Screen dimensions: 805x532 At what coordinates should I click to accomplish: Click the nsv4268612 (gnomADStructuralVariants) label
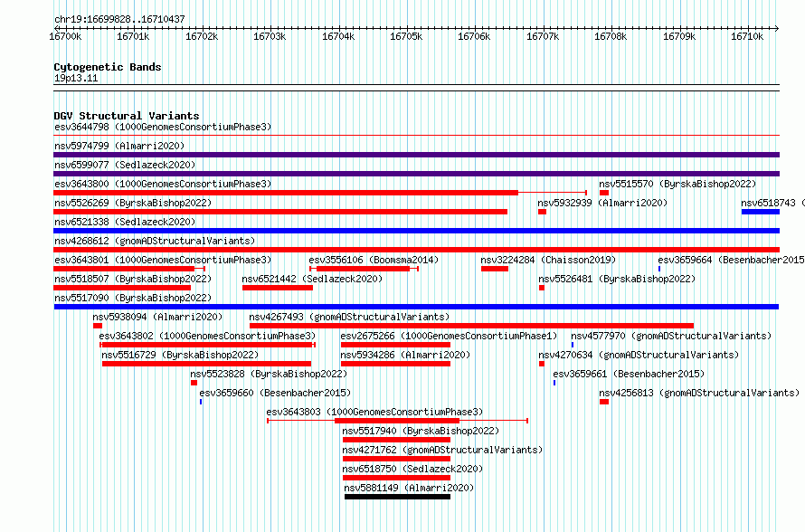155,241
